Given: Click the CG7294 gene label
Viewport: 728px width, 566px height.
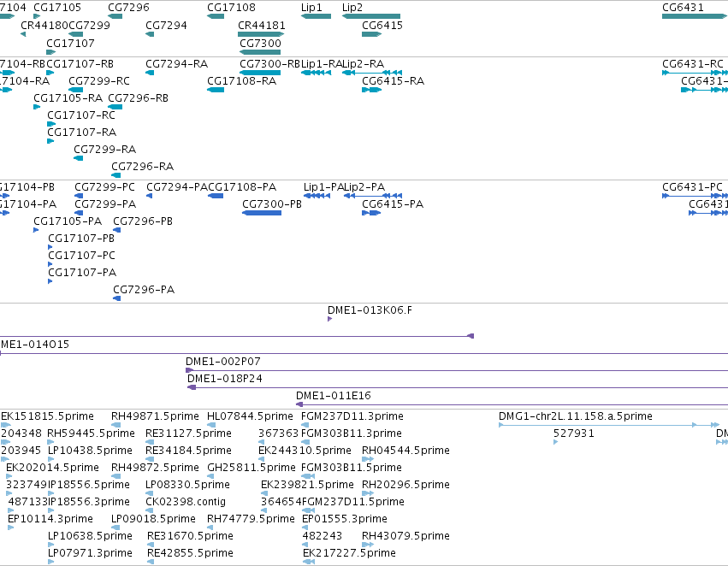Looking at the screenshot, I should 166,25.
